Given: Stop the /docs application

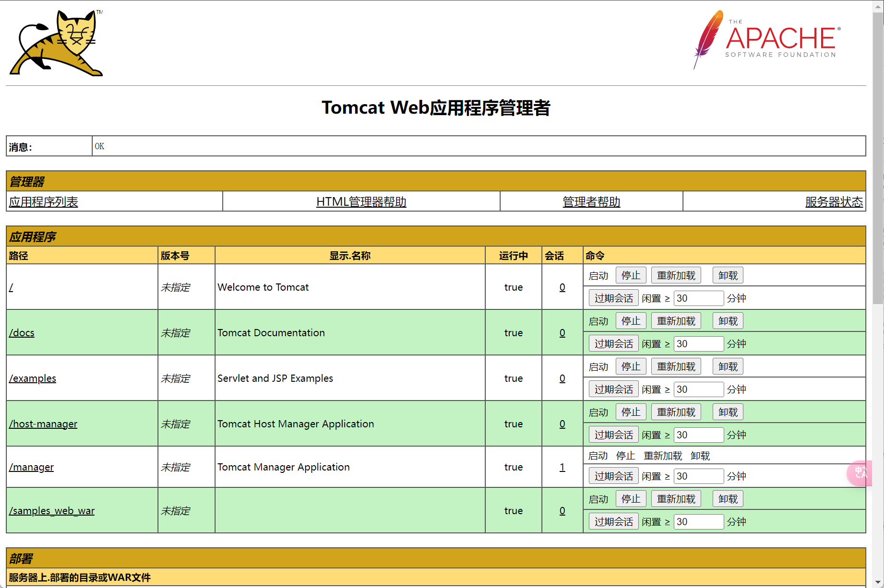Looking at the screenshot, I should coord(631,321).
